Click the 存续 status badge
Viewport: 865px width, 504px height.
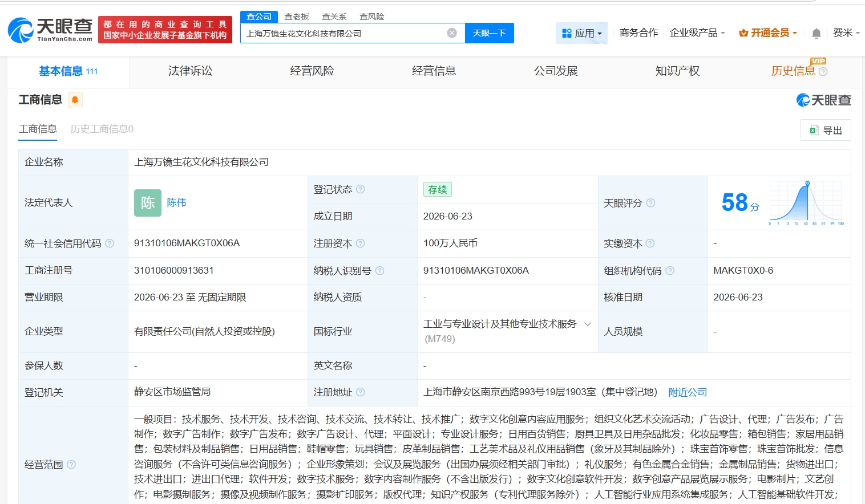438,189
